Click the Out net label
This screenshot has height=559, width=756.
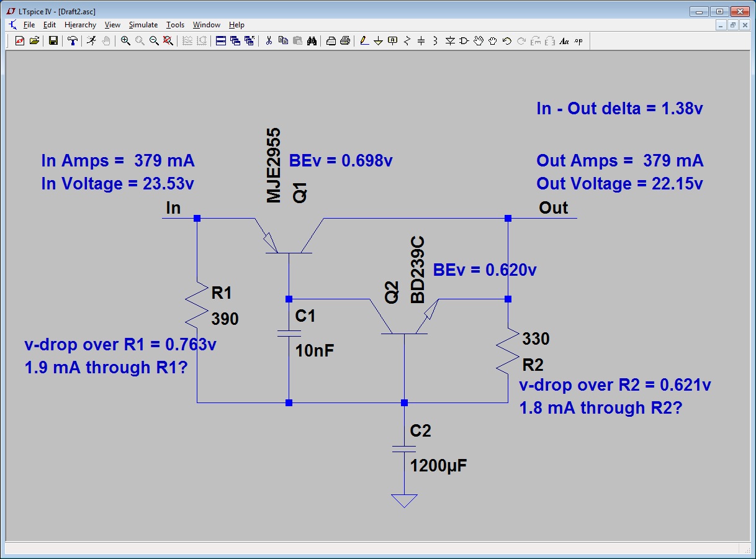coord(554,207)
